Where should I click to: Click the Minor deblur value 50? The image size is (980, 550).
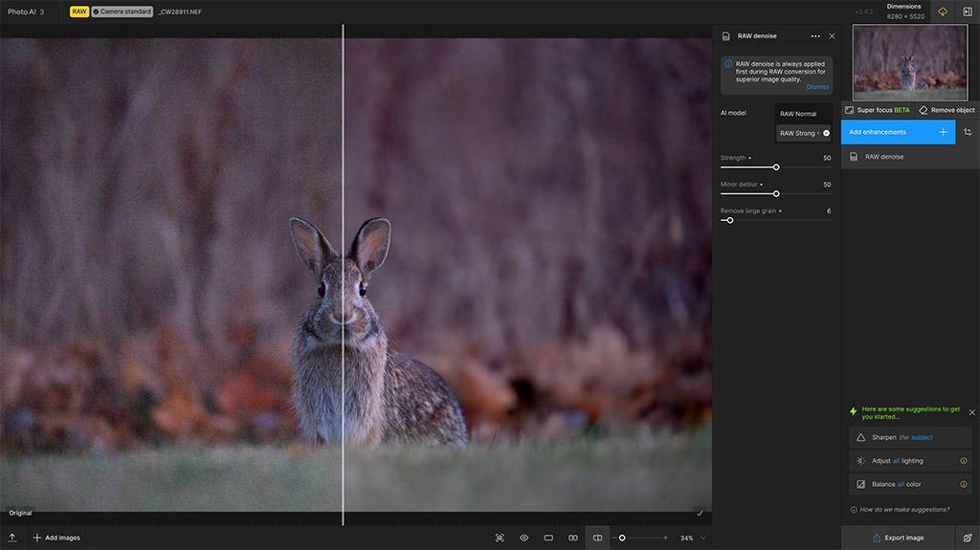click(827, 185)
